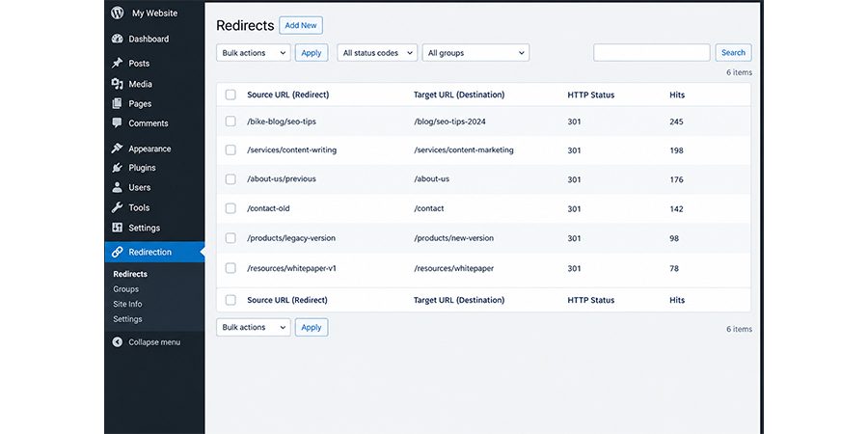Click the bottom Apply button

[312, 327]
